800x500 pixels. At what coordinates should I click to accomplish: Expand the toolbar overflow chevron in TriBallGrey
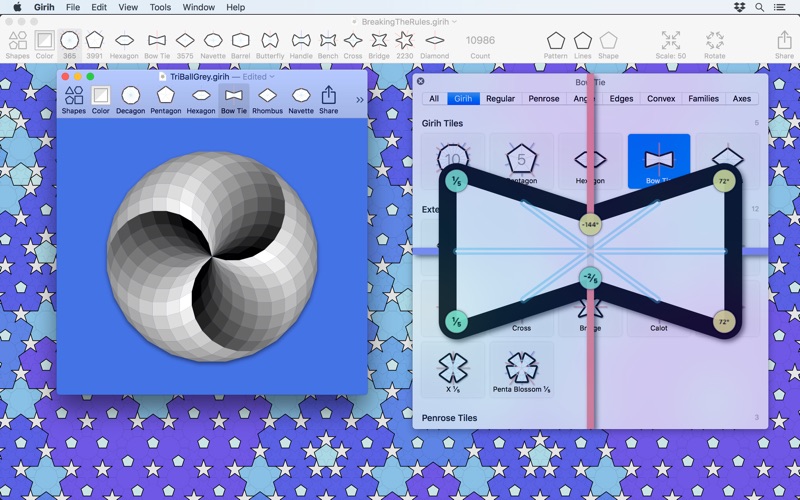[360, 100]
